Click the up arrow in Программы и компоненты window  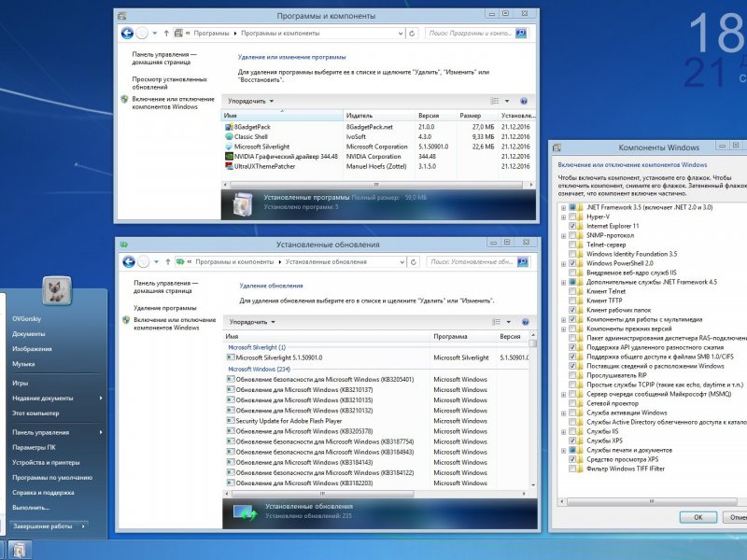click(x=166, y=34)
